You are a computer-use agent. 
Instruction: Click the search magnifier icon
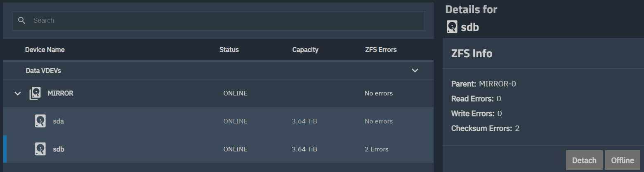click(22, 21)
